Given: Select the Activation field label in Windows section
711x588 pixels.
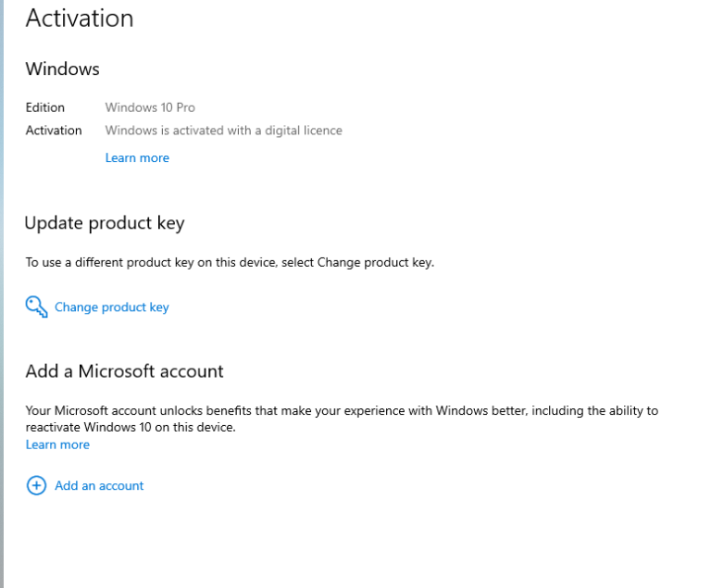Looking at the screenshot, I should 54,131.
